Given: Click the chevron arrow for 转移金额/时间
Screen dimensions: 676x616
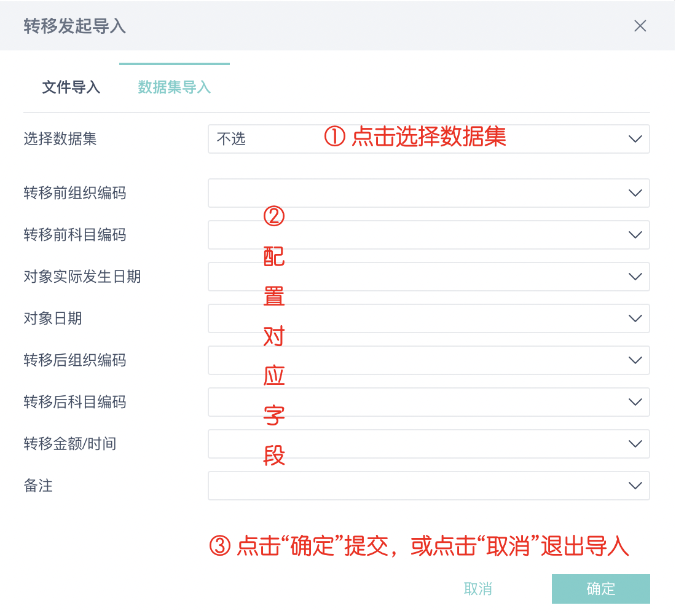Looking at the screenshot, I should tap(635, 444).
